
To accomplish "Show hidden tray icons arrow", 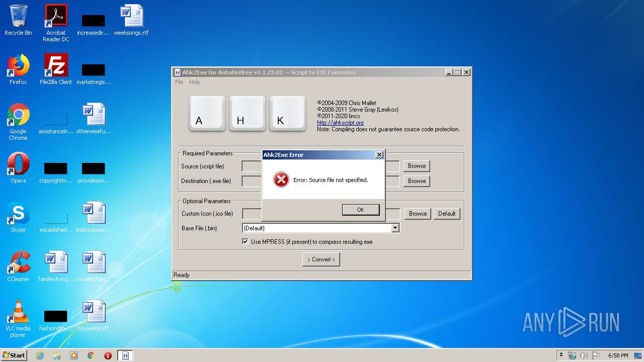I will point(561,355).
